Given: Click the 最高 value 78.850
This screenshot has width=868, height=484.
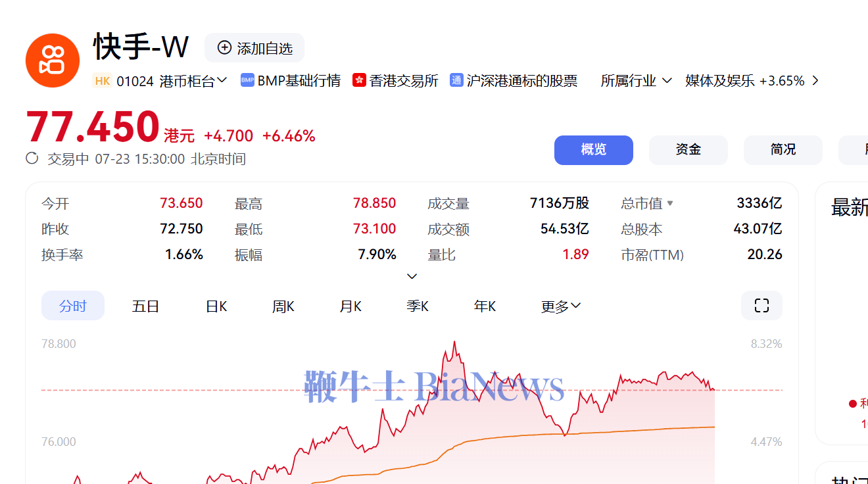Looking at the screenshot, I should pyautogui.click(x=375, y=204).
